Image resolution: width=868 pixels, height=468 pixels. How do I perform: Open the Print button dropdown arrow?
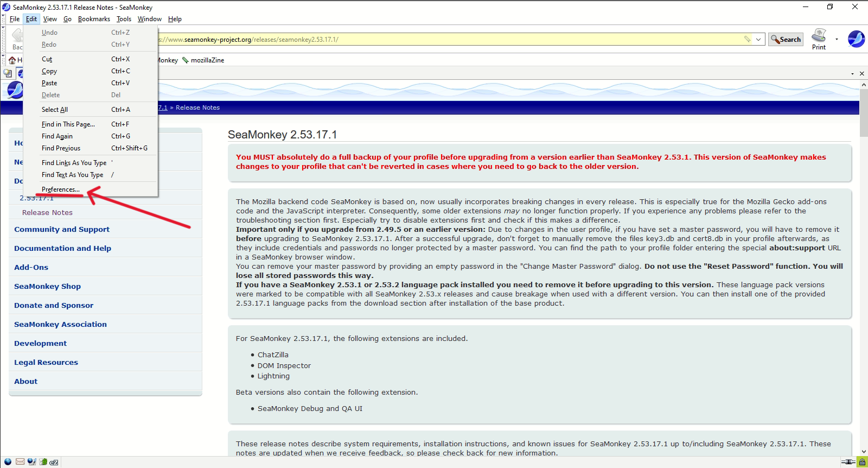[837, 39]
